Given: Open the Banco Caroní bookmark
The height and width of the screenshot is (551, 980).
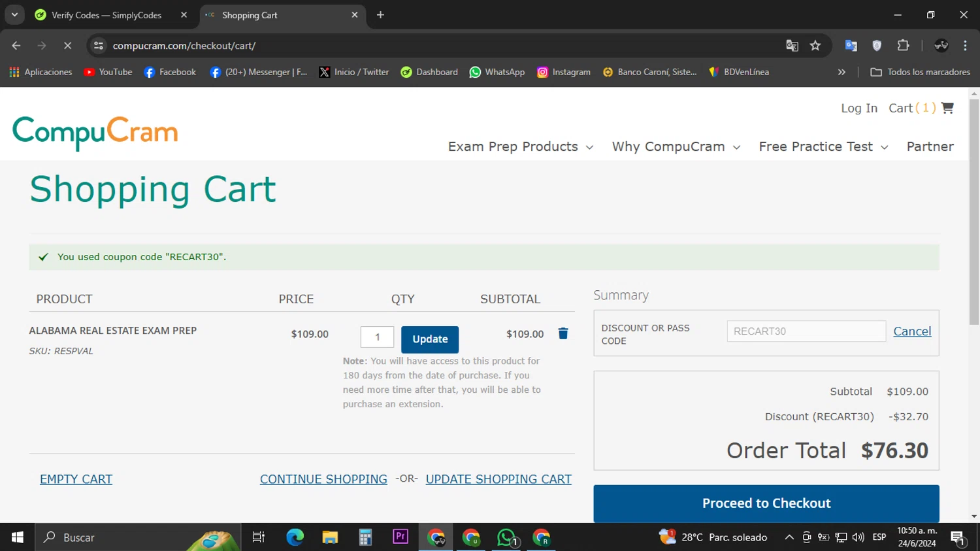Looking at the screenshot, I should coord(650,72).
